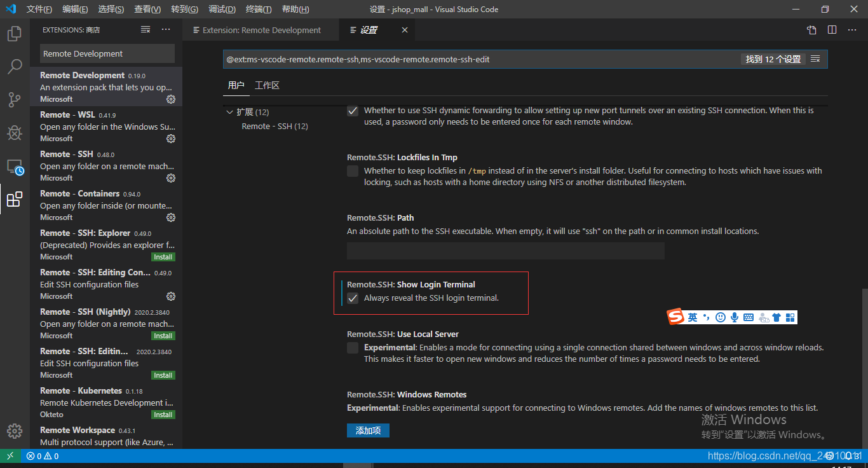Click Sogou emoji smiley icon
This screenshot has height=468, width=868.
pyautogui.click(x=720, y=317)
